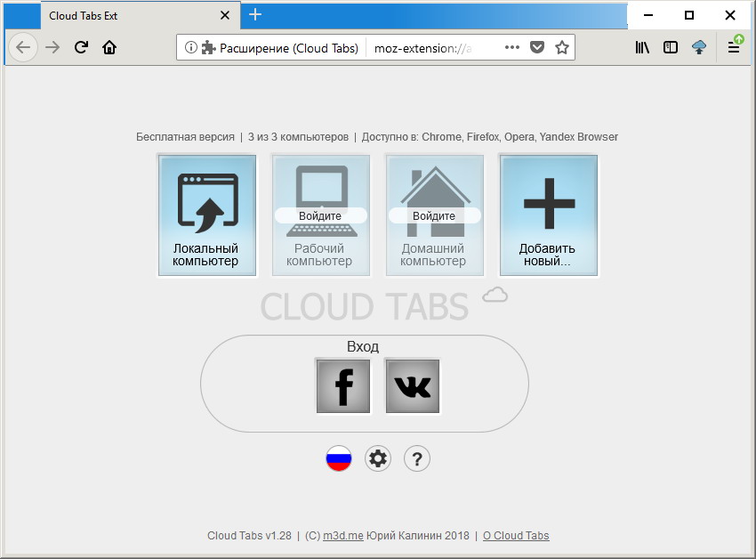Viewport: 756px width, 559px height.
Task: Go to the browser home page
Action: point(109,47)
